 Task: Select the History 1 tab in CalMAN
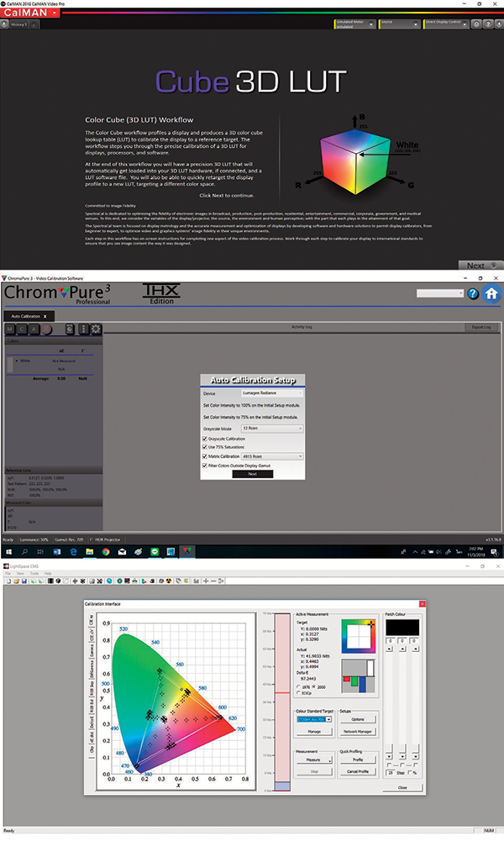point(18,24)
